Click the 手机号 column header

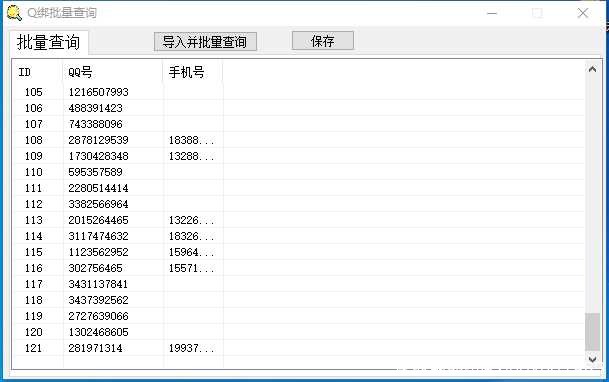point(193,72)
